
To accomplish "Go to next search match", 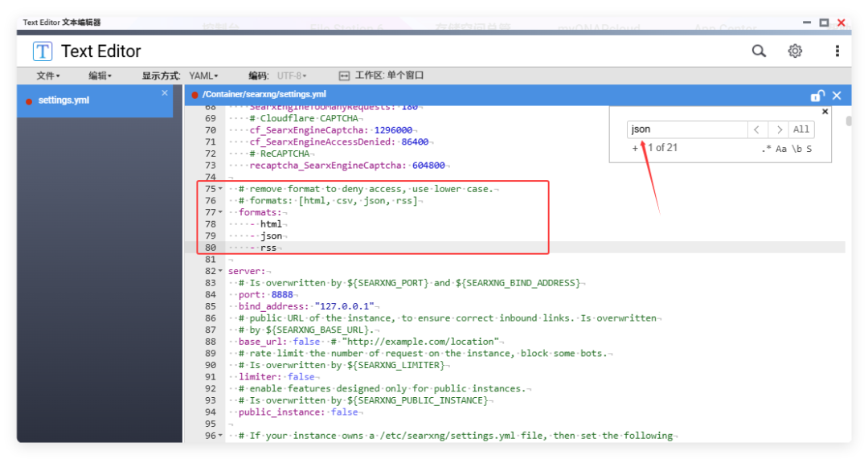I will [778, 129].
